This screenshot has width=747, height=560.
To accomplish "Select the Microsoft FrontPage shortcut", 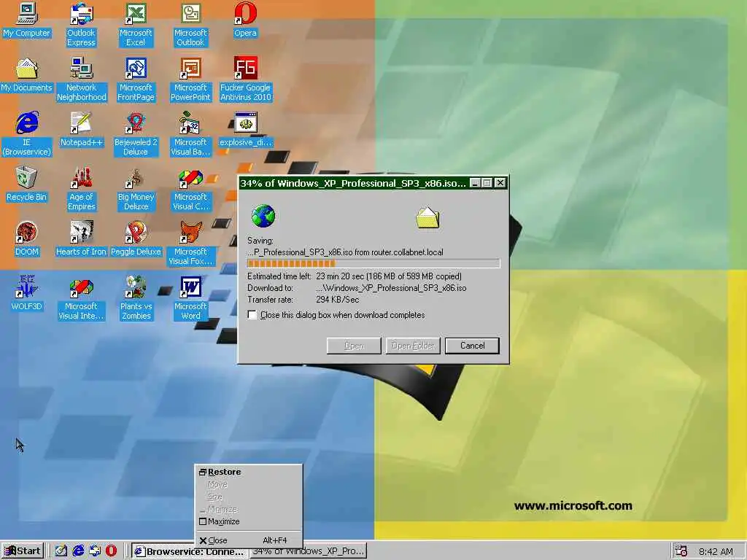I will pyautogui.click(x=136, y=79).
